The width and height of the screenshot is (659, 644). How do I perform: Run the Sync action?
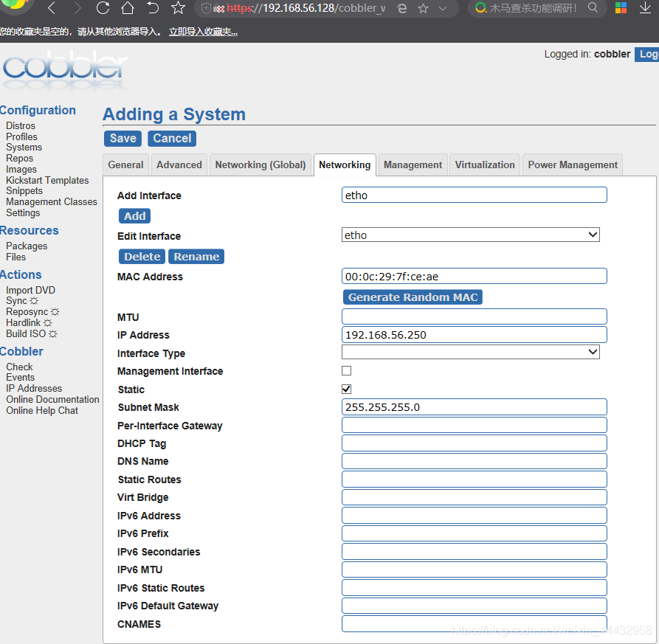[x=22, y=301]
